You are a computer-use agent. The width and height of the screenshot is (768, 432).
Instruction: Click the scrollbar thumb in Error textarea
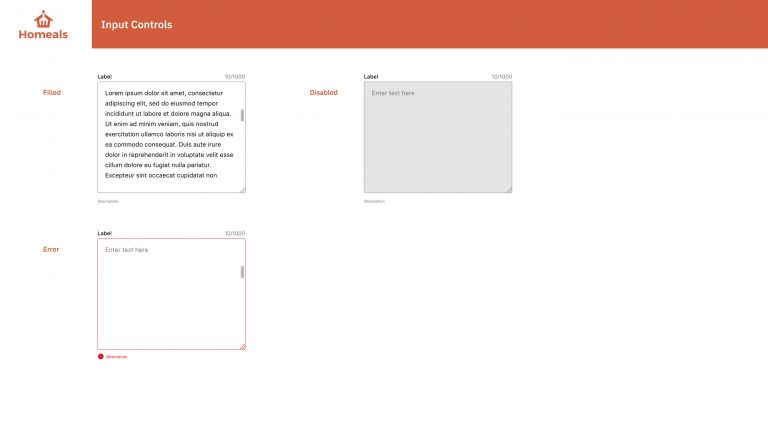242,272
